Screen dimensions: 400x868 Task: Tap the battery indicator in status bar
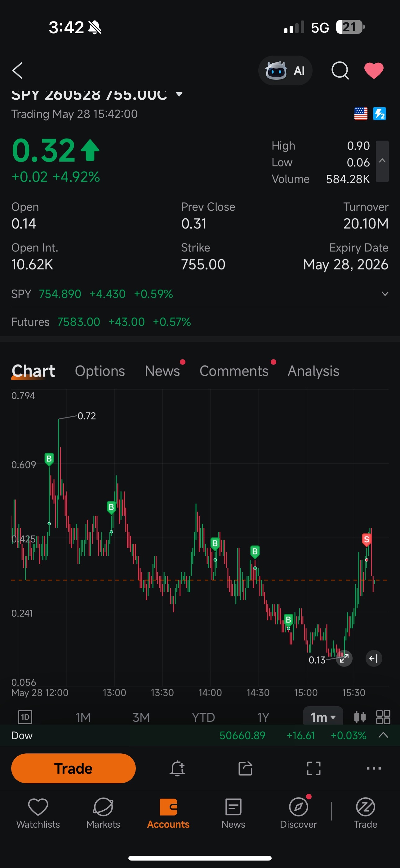(x=350, y=27)
